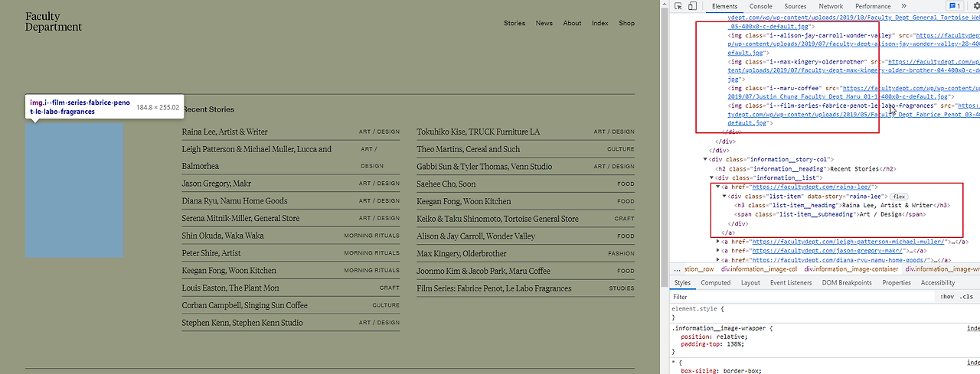Screen dimensions: 980x374
Task: Expand the diana-ryu-namu-home-goods anchor node
Action: (x=718, y=259)
